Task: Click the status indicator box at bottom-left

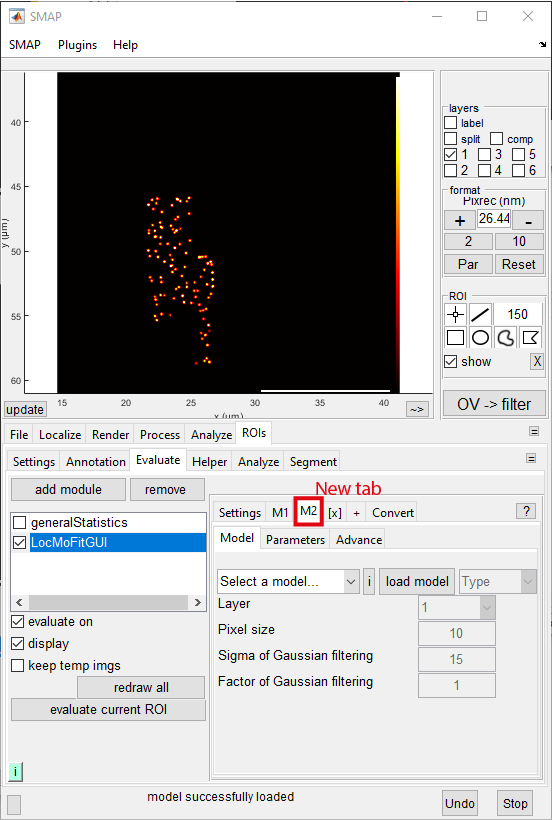Action: 14,804
